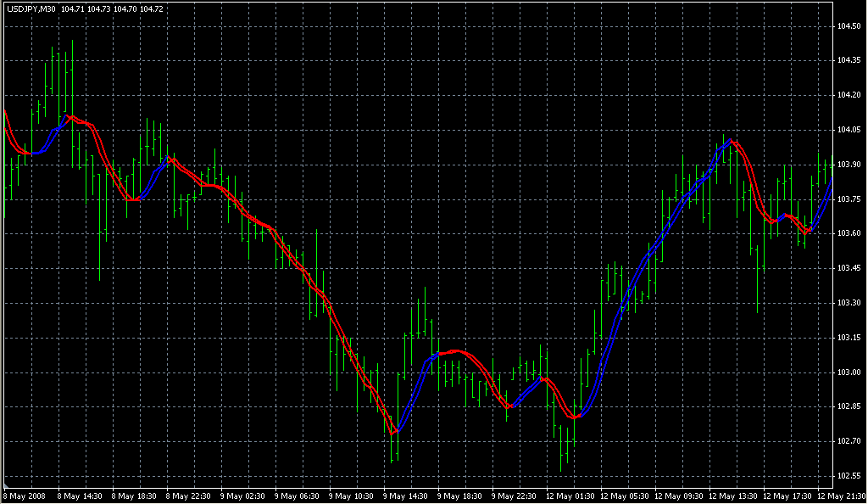Select the 9 May 10:30 time label
Image resolution: width=868 pixels, height=504 pixels.
click(x=352, y=495)
